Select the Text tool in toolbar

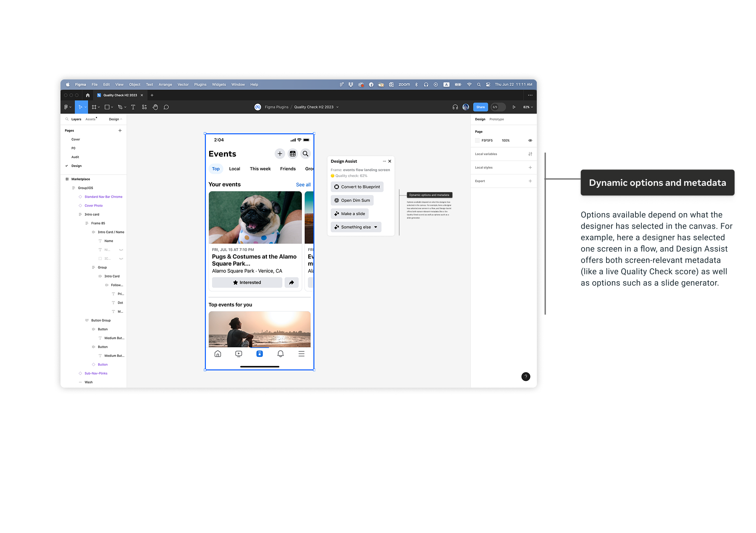click(133, 107)
